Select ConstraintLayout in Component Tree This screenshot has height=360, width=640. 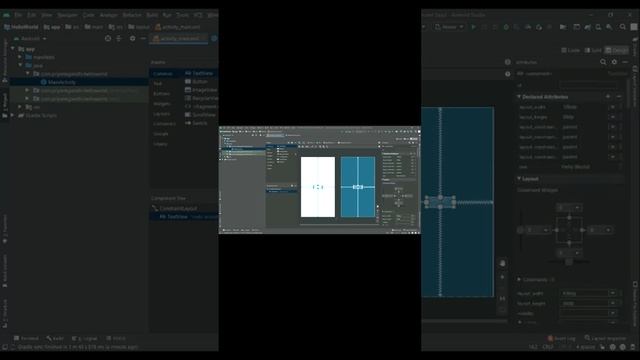[x=175, y=208]
